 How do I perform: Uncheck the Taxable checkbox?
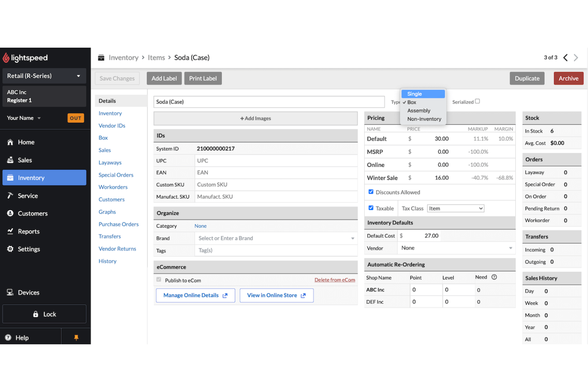click(x=371, y=208)
